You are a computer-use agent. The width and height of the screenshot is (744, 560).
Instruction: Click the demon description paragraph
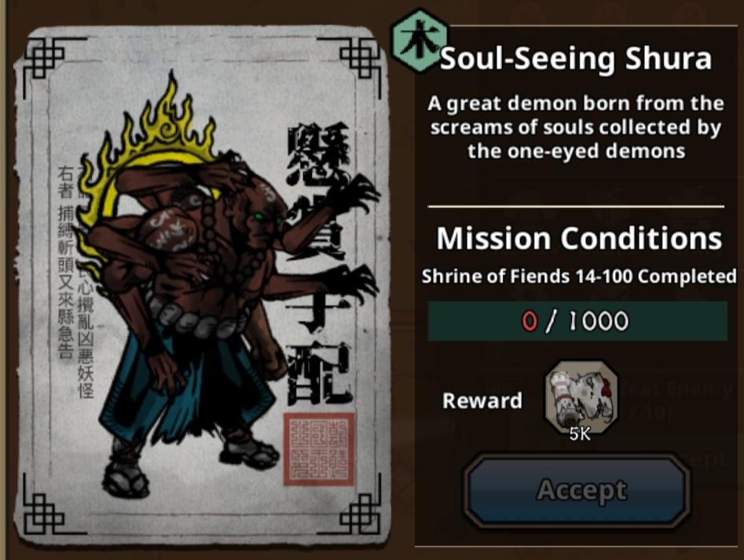click(576, 127)
